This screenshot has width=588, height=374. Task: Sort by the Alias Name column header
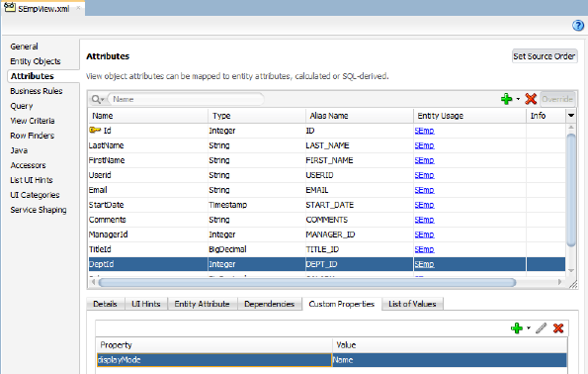pyautogui.click(x=360, y=116)
